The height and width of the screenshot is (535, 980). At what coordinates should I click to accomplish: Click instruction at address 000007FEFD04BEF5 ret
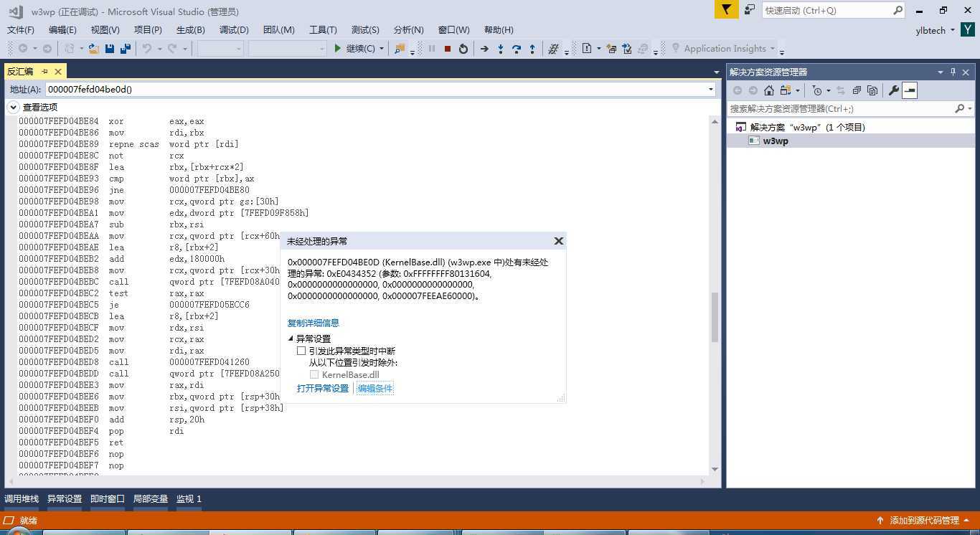pyautogui.click(x=72, y=442)
